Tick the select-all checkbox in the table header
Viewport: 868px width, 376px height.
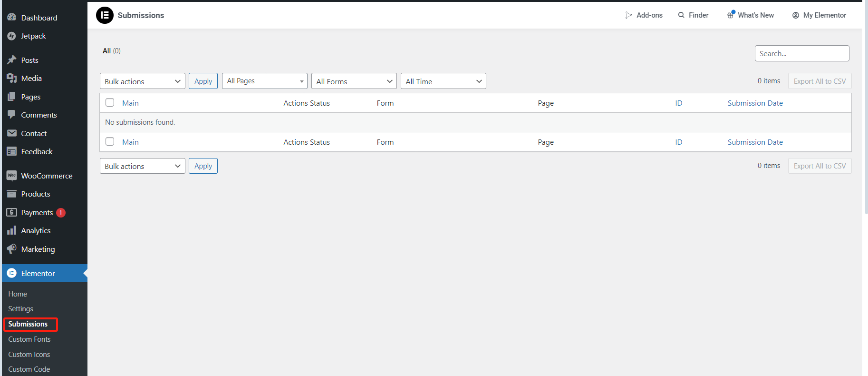point(110,103)
